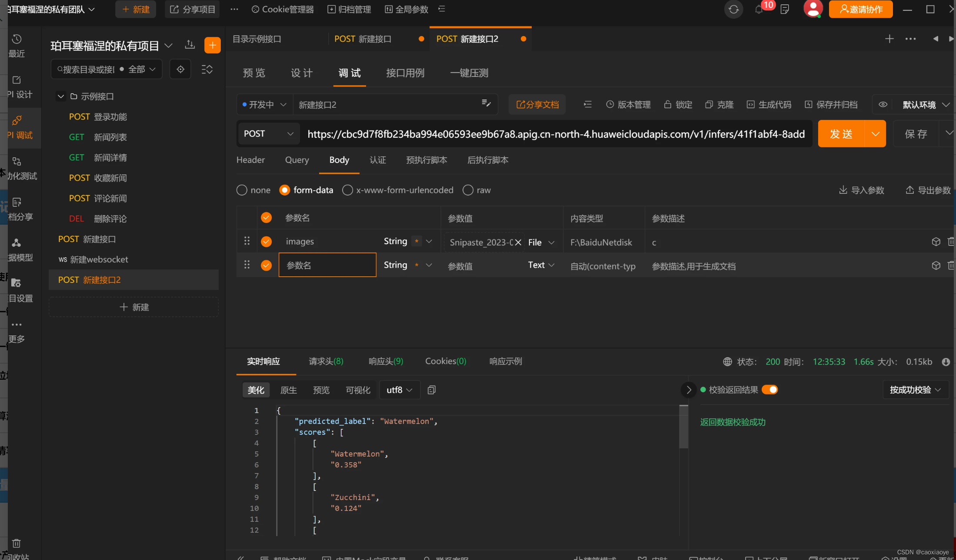
Task: Open POST login function in tree
Action: (98, 117)
